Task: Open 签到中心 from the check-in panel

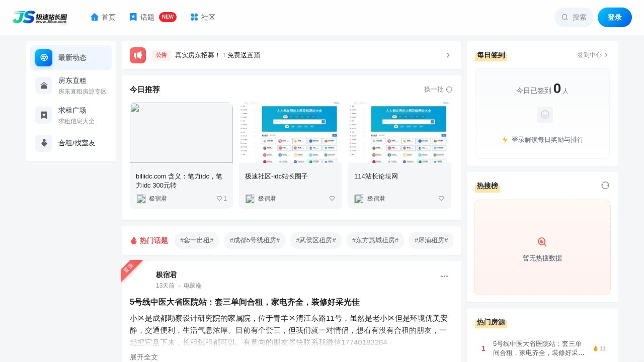Action: 590,55
